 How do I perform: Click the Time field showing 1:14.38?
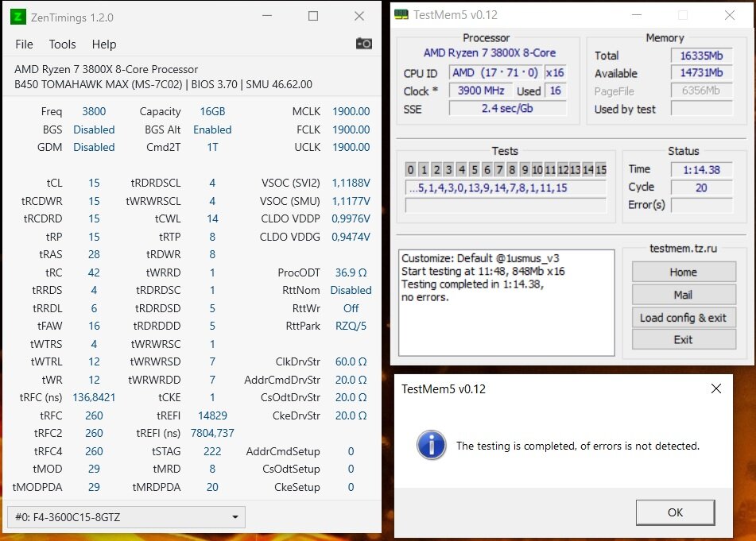coord(701,169)
